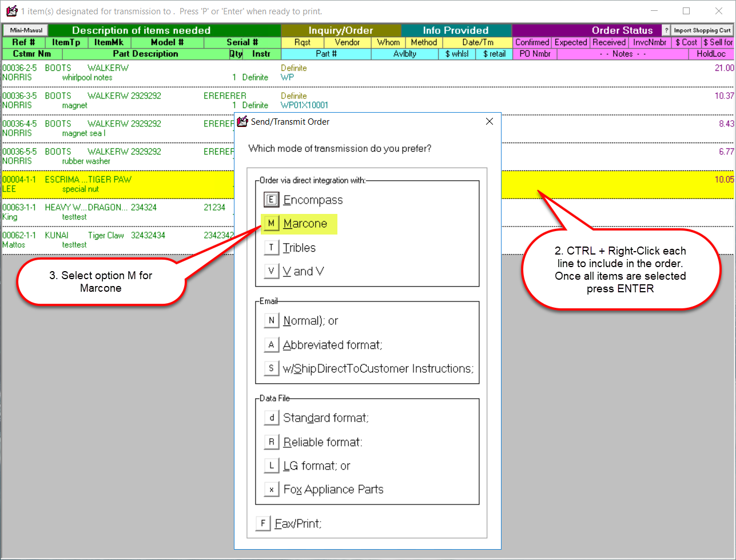The width and height of the screenshot is (736, 560).
Task: Click the 'rubber washer' part description
Action: pyautogui.click(x=86, y=161)
